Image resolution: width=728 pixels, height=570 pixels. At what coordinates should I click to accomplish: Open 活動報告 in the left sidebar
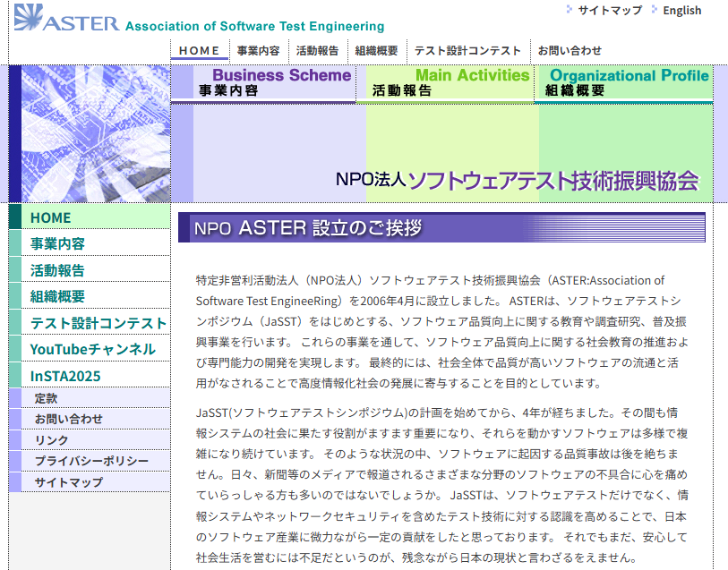pyautogui.click(x=90, y=270)
